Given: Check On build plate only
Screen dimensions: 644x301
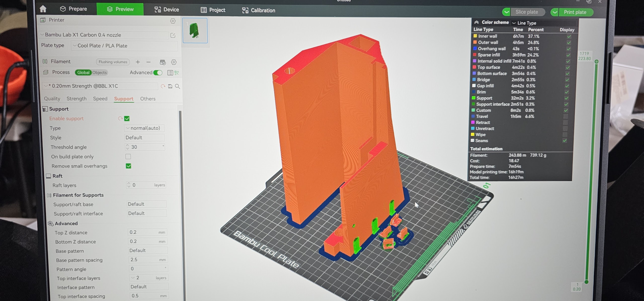Looking at the screenshot, I should [128, 157].
